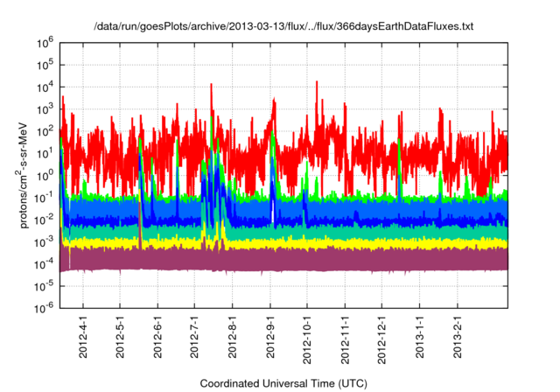Click the 2012-10-1 date label
The height and width of the screenshot is (392, 560).
pyautogui.click(x=307, y=339)
